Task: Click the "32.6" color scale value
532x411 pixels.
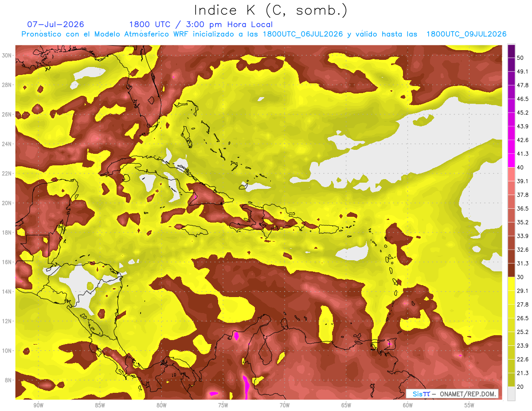Action: [x=523, y=250]
